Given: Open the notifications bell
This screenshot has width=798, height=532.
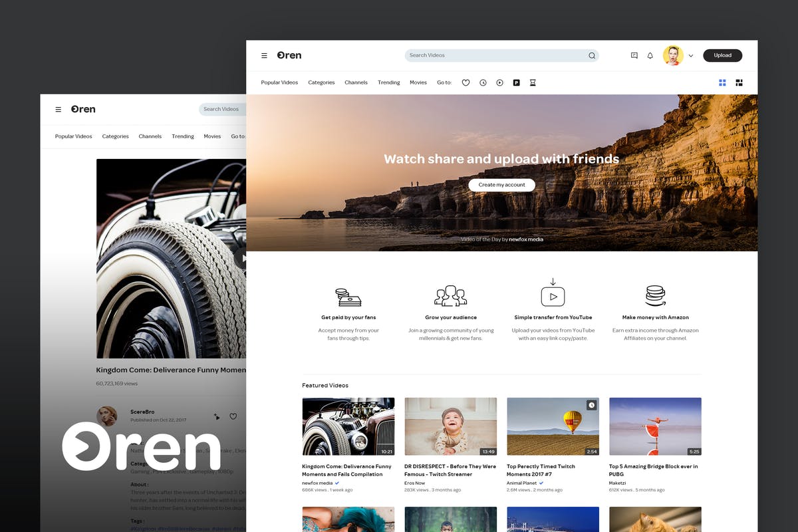Looking at the screenshot, I should click(x=650, y=56).
